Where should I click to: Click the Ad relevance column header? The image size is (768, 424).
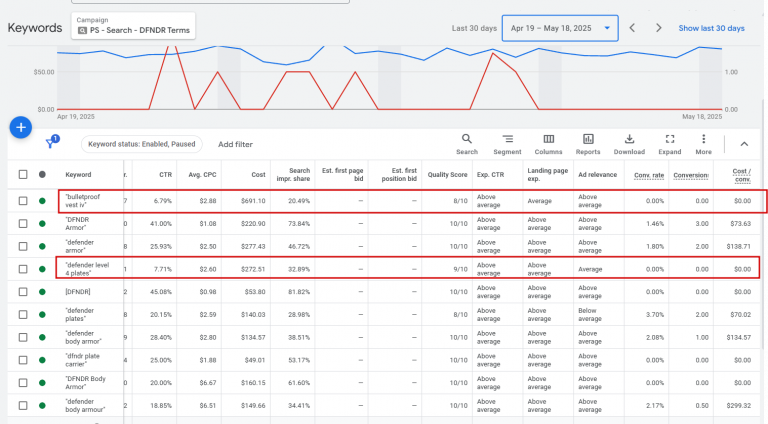pos(598,175)
